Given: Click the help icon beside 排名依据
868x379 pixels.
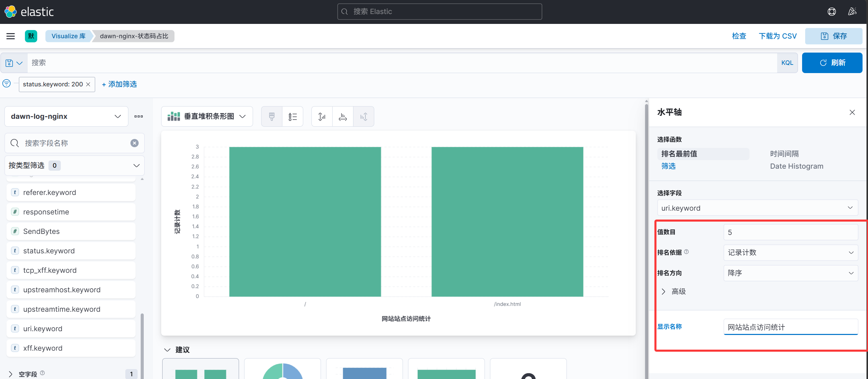Looking at the screenshot, I should (686, 252).
